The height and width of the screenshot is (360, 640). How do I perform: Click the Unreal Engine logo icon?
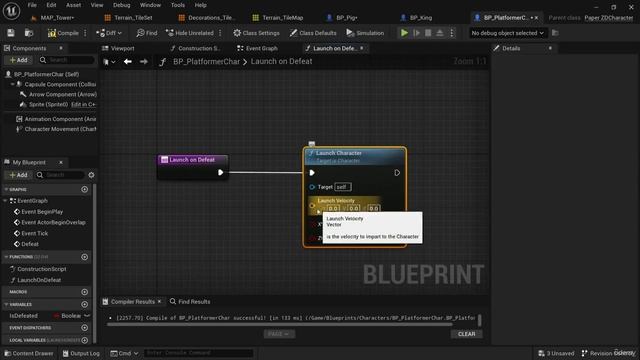[x=11, y=11]
